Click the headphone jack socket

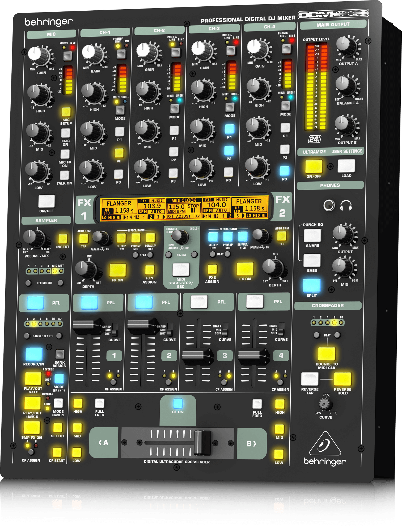[x=329, y=205]
